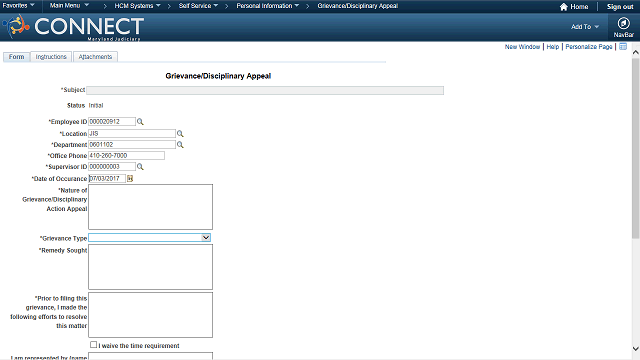Click Grievance/Disciplinary Appeal breadcrumb

tap(358, 6)
